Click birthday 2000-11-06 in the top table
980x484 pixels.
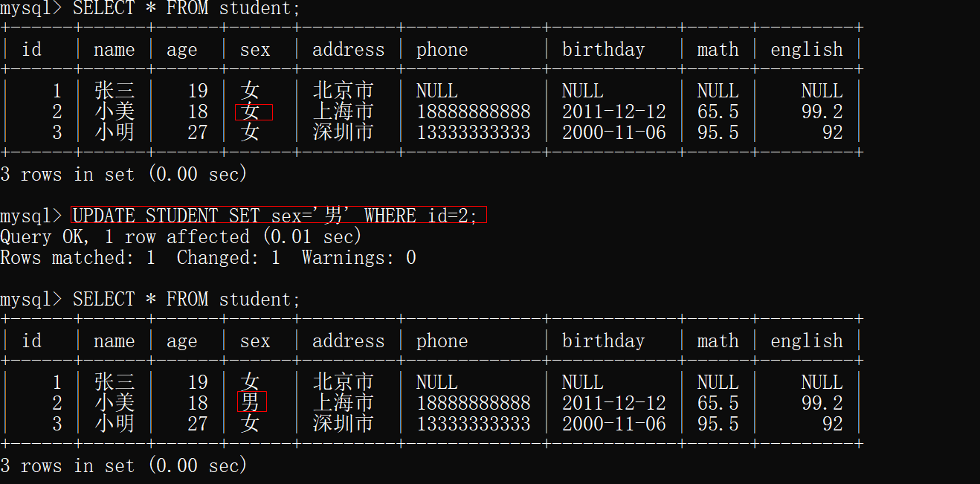pos(613,132)
